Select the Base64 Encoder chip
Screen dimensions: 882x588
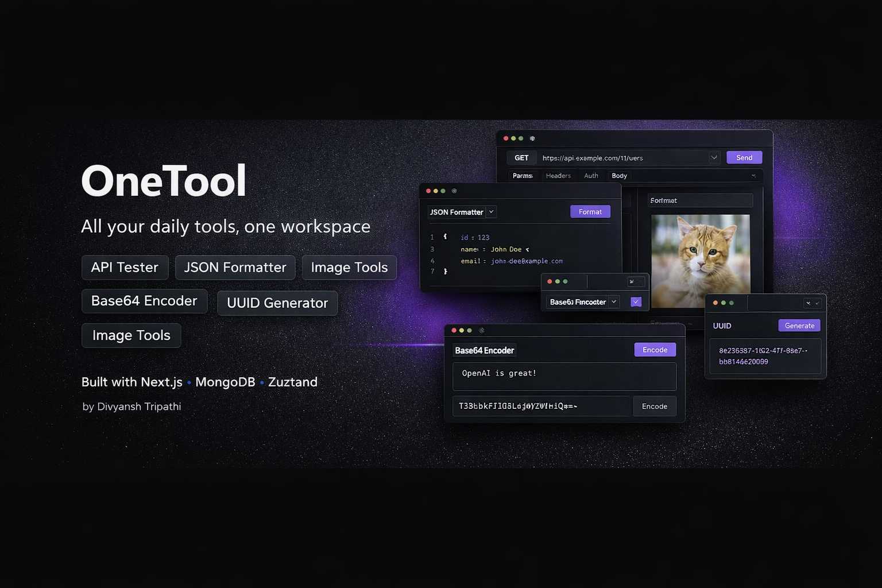[x=144, y=301]
